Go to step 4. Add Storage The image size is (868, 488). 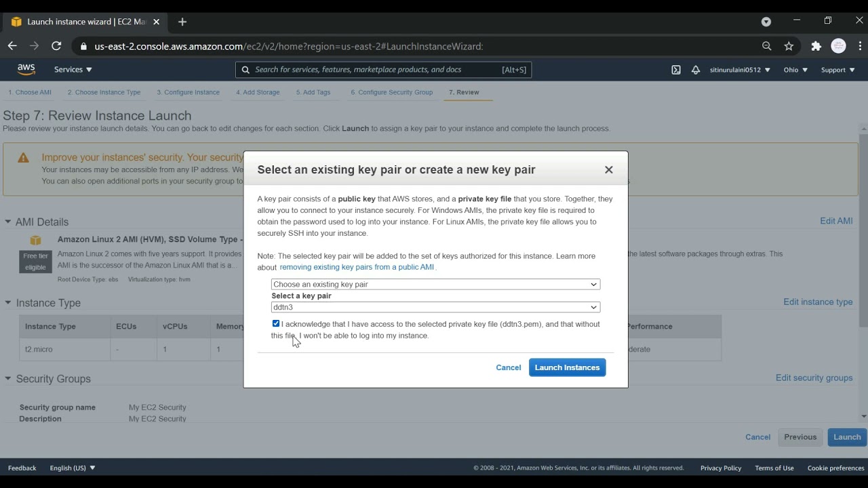(258, 92)
